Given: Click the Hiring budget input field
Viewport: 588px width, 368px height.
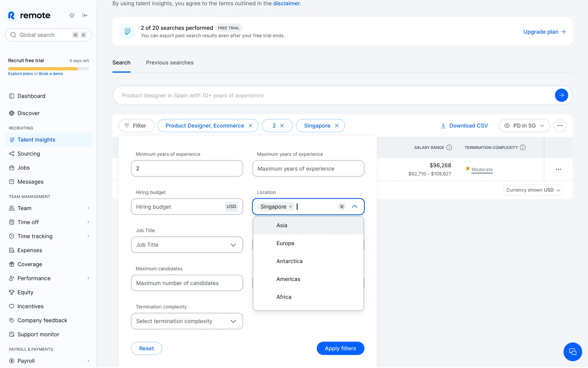Looking at the screenshot, I should 178,207.
